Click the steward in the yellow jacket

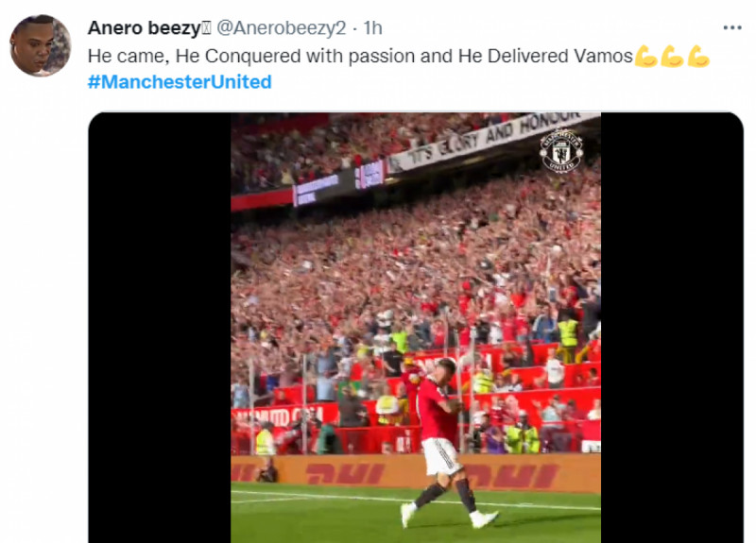click(568, 332)
